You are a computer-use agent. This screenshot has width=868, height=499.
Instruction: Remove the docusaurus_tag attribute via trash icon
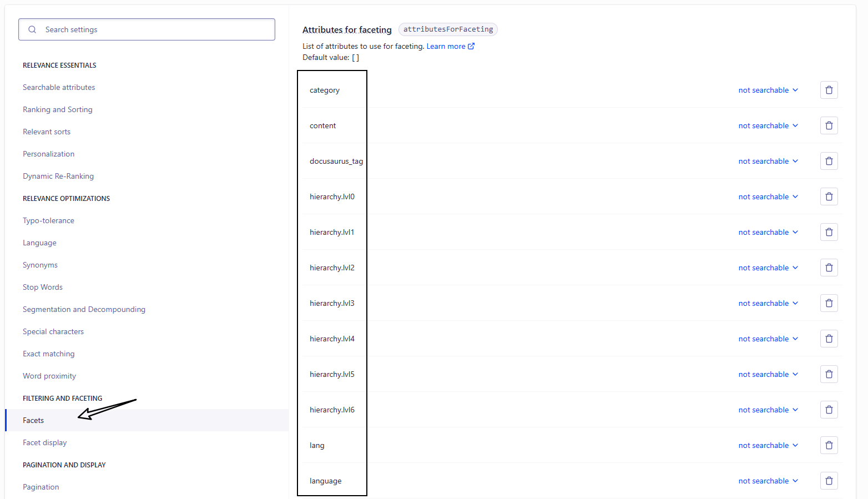[829, 161]
